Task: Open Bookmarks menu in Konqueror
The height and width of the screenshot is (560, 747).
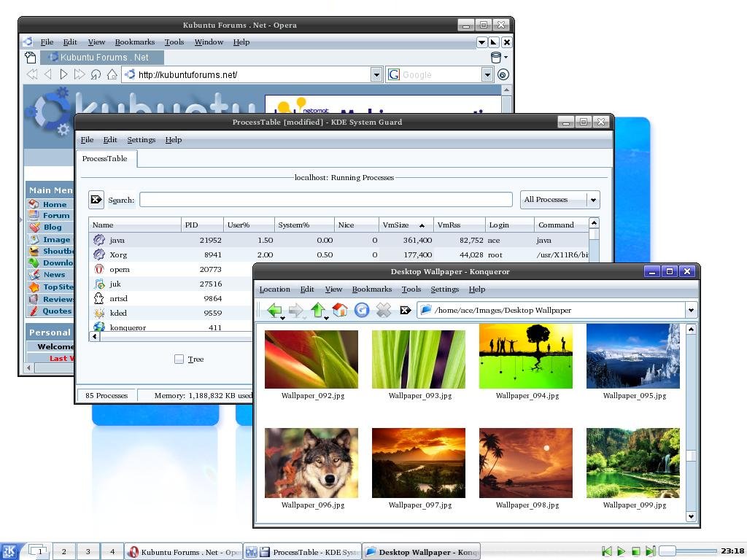Action: (371, 289)
